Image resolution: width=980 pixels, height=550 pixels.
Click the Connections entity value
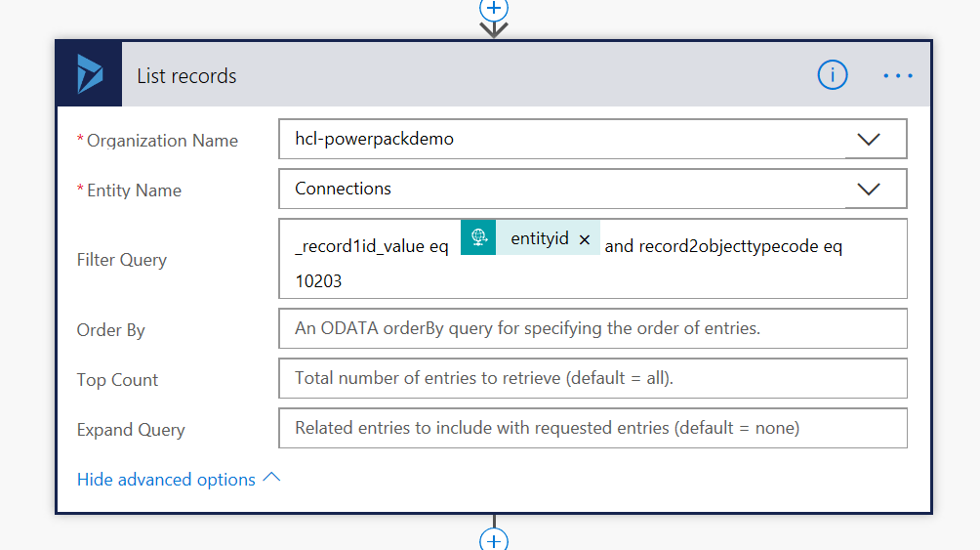point(343,189)
